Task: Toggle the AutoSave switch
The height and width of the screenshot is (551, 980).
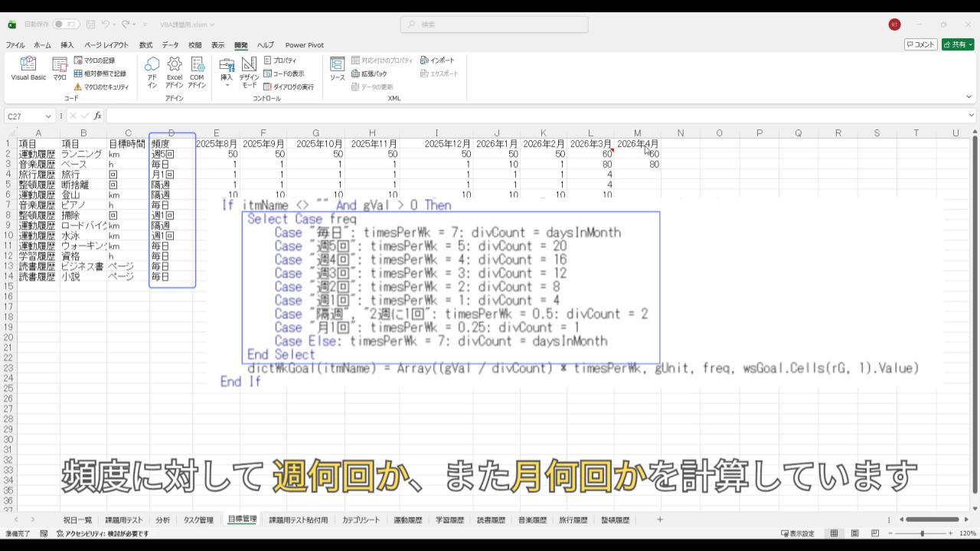Action: tap(66, 24)
